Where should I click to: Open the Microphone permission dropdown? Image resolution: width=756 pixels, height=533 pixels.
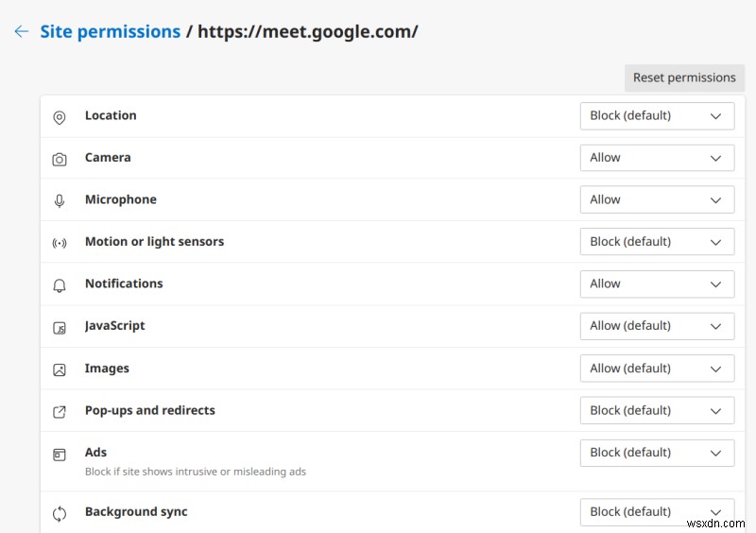657,199
